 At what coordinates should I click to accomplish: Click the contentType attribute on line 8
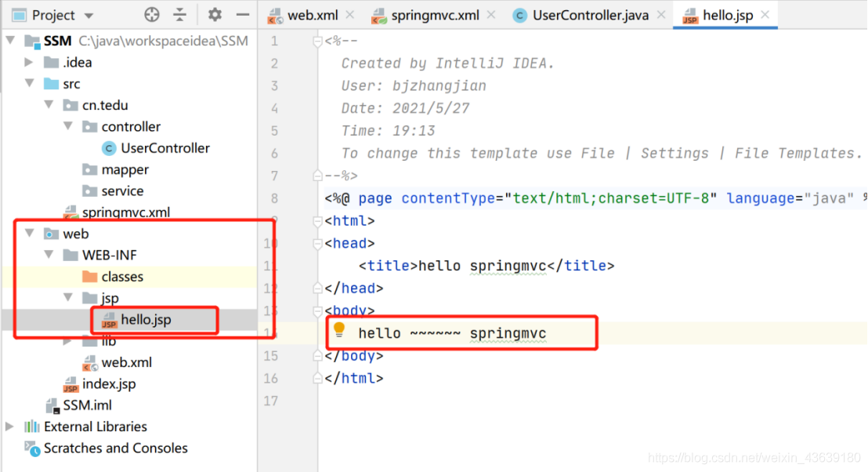(x=448, y=198)
